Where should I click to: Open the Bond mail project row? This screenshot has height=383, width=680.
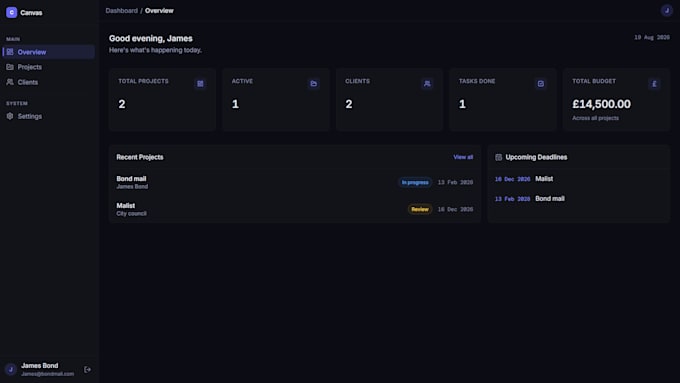point(295,182)
